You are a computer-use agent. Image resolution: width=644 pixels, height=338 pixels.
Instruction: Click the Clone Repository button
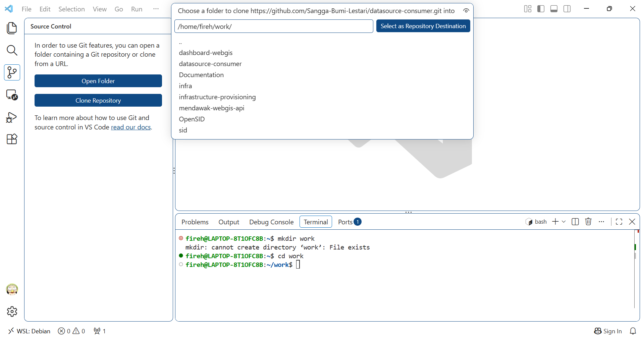pos(98,100)
